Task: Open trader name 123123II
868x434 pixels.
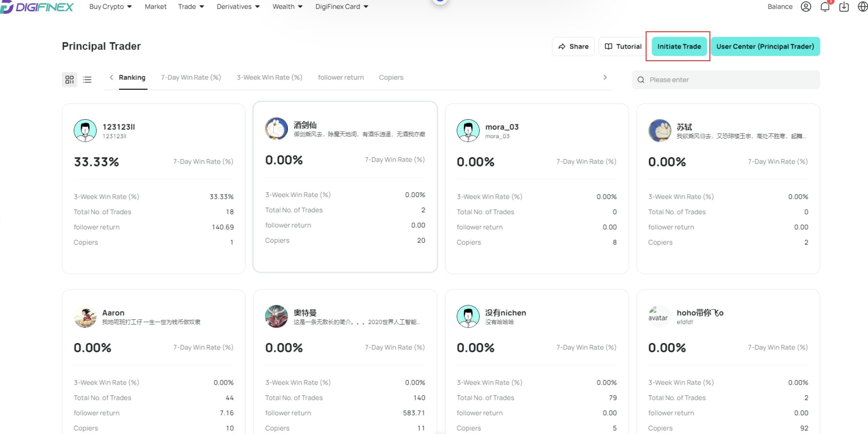Action: pyautogui.click(x=119, y=127)
